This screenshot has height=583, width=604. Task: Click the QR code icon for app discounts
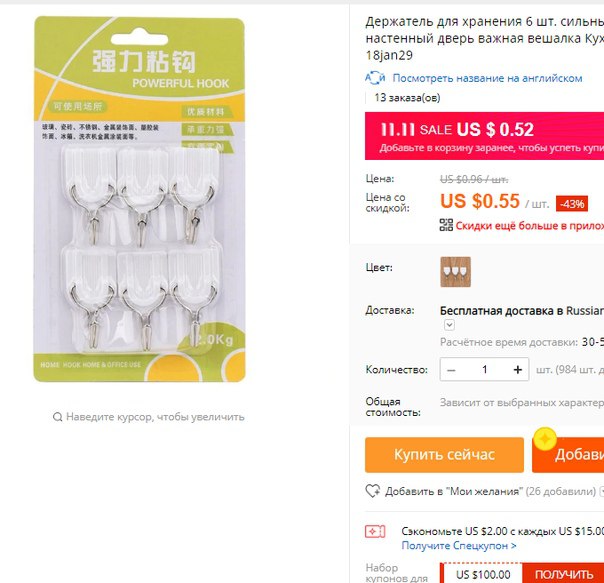coord(446,225)
